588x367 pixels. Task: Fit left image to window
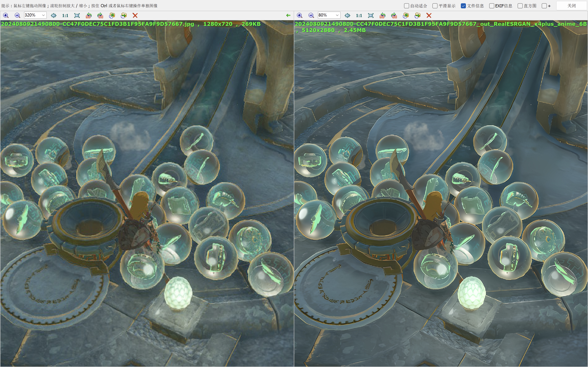tap(54, 16)
